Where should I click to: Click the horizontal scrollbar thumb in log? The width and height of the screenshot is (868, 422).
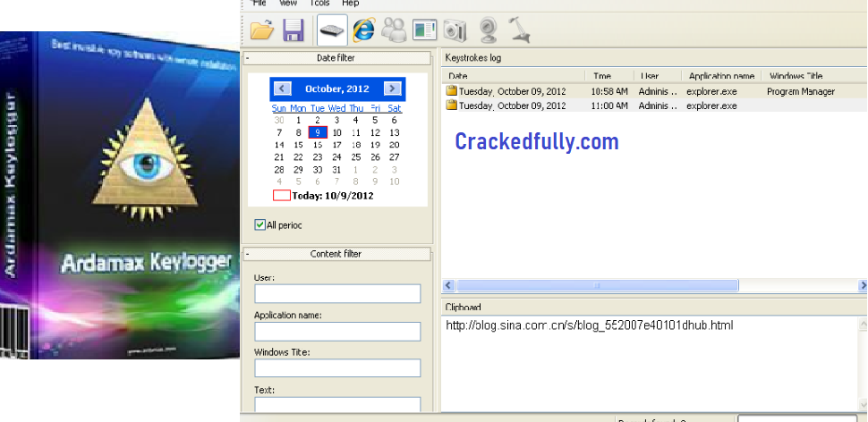pyautogui.click(x=597, y=285)
